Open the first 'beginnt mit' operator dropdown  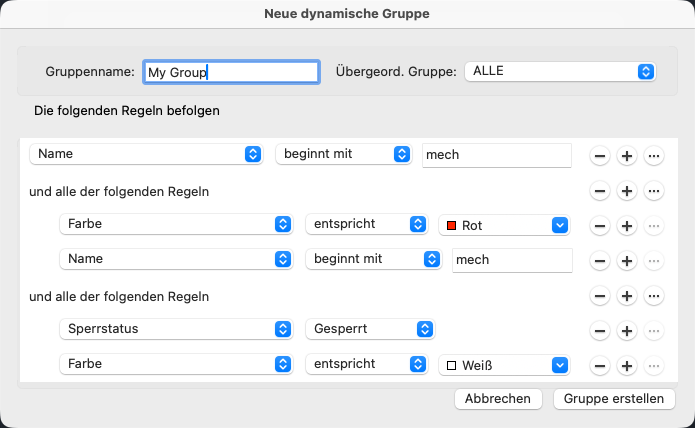[343, 154]
